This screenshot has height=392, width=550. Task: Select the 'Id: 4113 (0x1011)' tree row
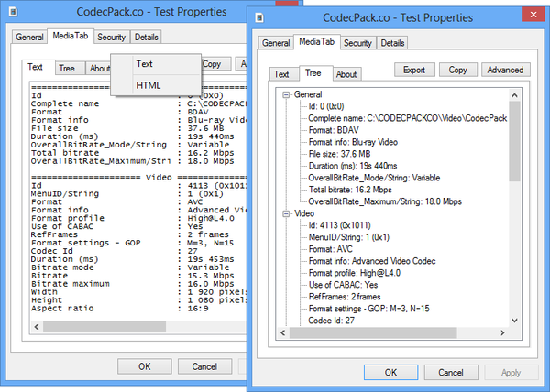(339, 225)
